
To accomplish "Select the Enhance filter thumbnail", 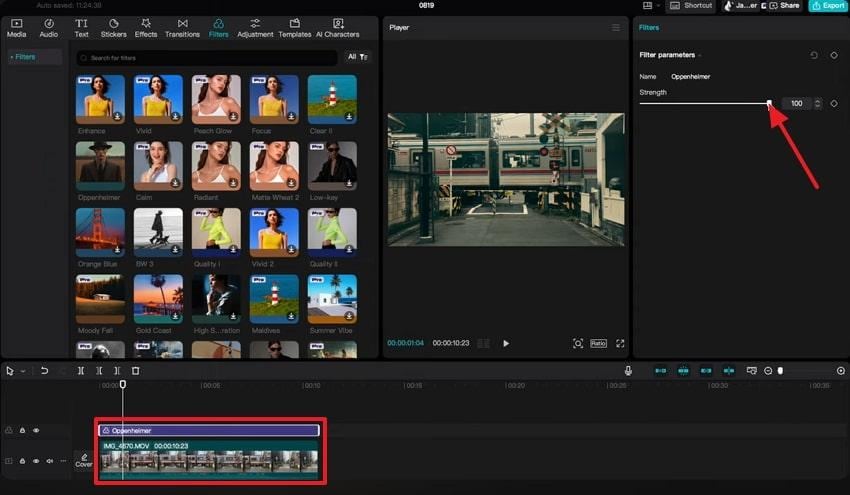I will [x=100, y=99].
